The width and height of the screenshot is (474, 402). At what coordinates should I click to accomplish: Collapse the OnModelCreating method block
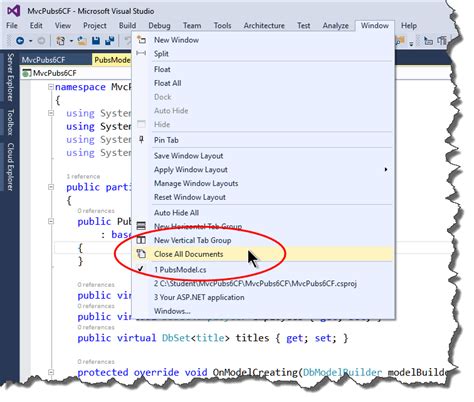point(51,372)
